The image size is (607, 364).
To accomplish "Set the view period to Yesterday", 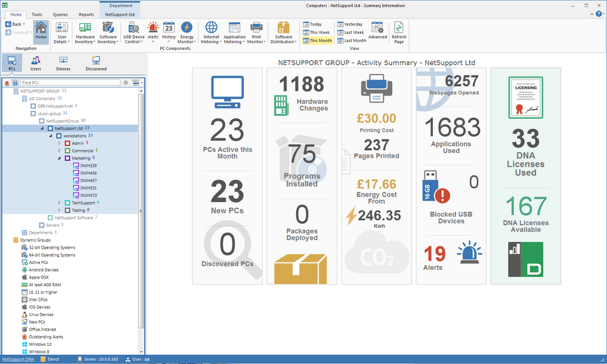I will point(350,24).
